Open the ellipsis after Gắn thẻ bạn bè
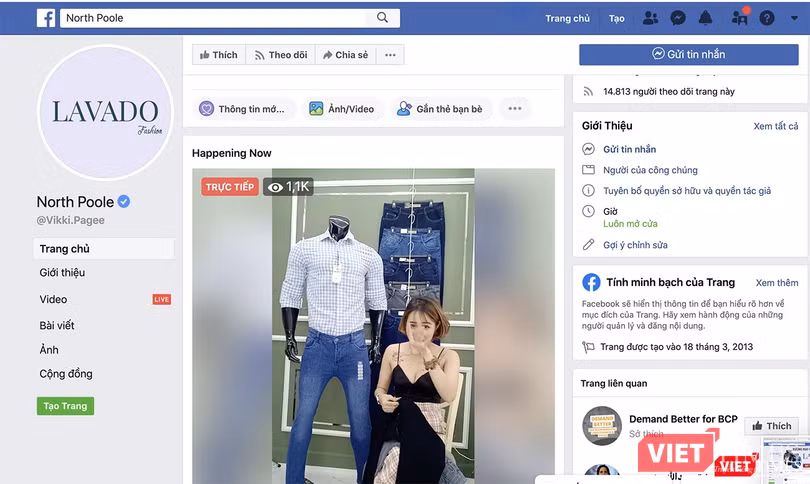Viewport: 810px width, 484px height. (x=515, y=108)
